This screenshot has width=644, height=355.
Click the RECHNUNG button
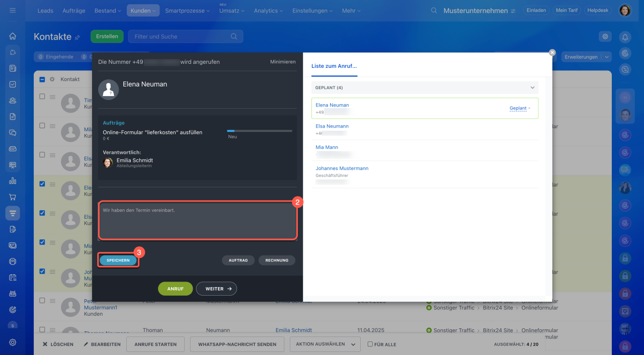pos(277,260)
